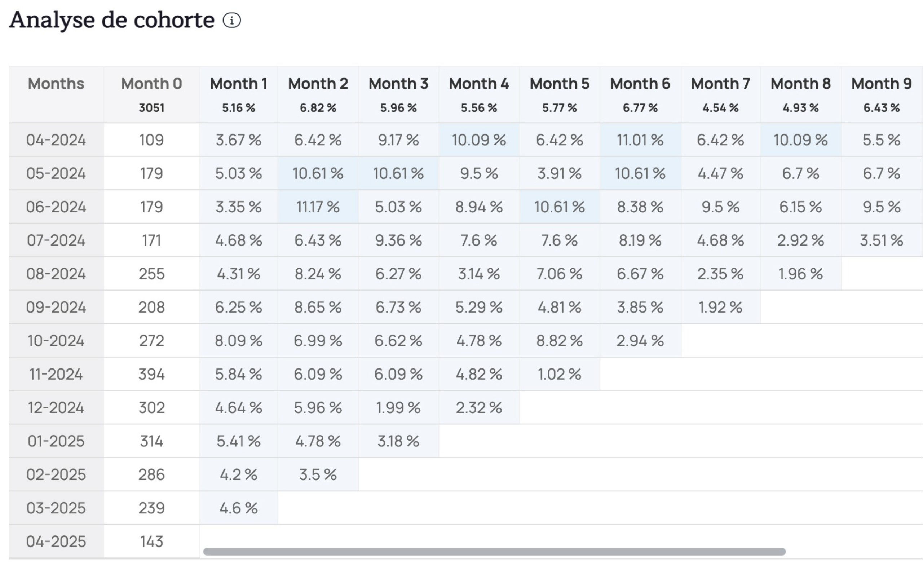The image size is (923, 588).
Task: Click the Months header cell
Action: coord(56,84)
